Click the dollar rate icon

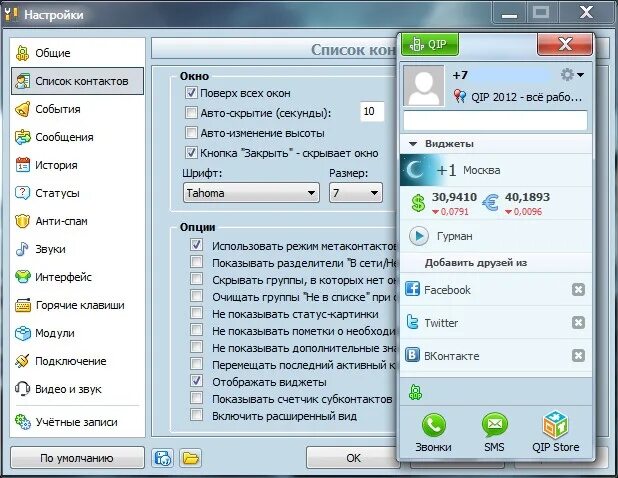point(418,203)
